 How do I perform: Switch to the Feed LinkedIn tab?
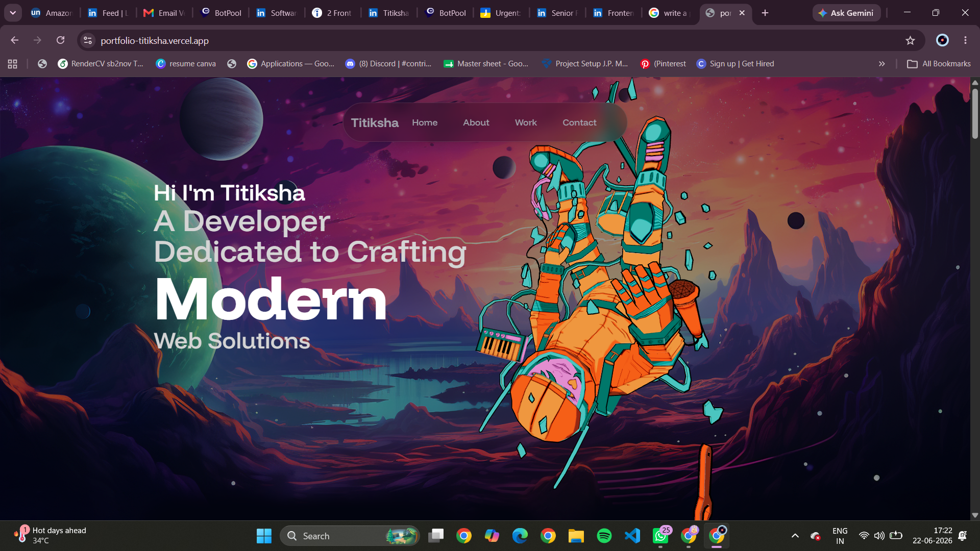[x=108, y=13]
